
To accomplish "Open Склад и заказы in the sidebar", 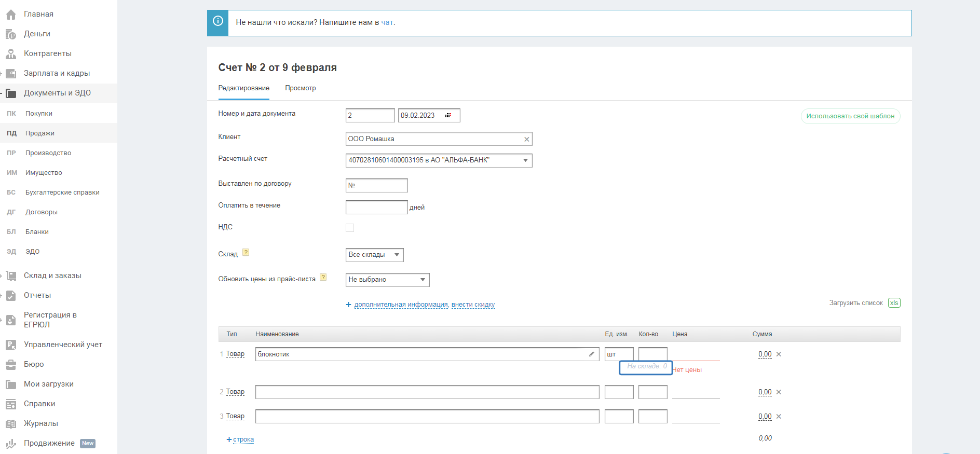I will click(x=52, y=276).
